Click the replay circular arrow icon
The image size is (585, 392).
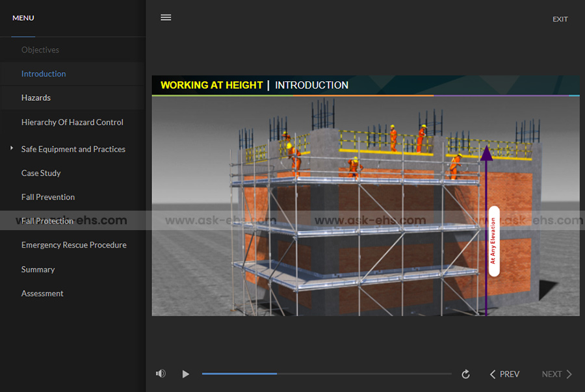click(x=465, y=374)
